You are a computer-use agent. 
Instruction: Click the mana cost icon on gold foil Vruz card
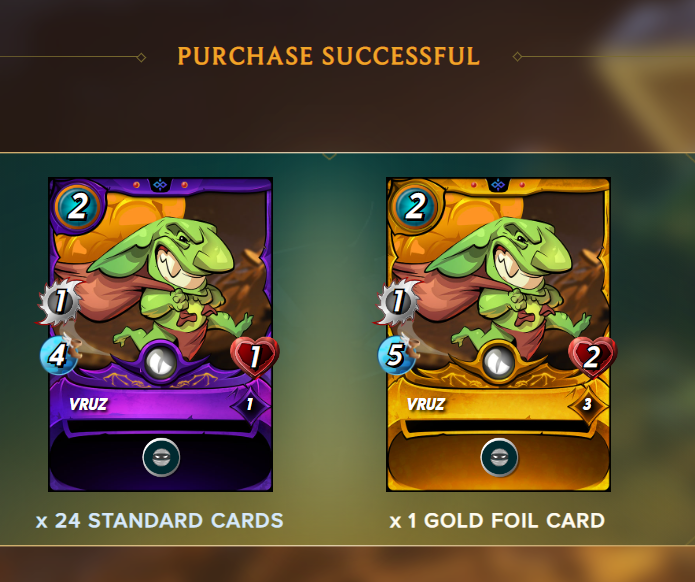point(415,207)
